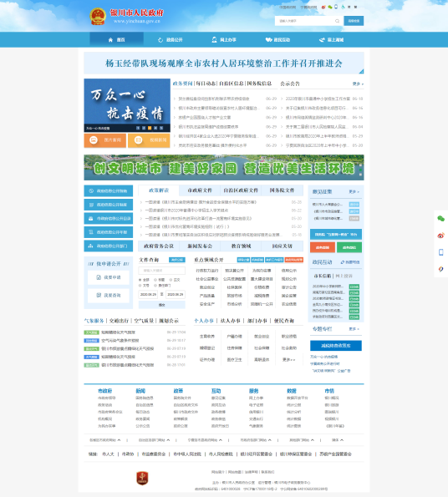Open 政府信息公开制度 sidebar button
448x497 pixels.
tap(109, 205)
